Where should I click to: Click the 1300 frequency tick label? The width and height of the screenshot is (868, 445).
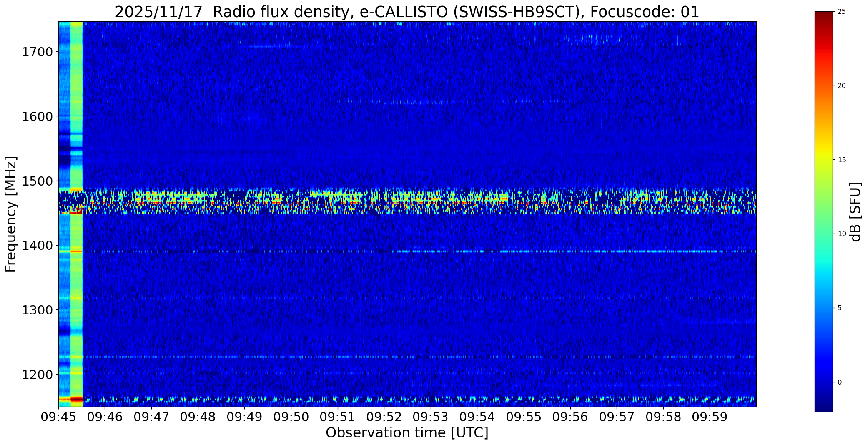[x=38, y=310]
